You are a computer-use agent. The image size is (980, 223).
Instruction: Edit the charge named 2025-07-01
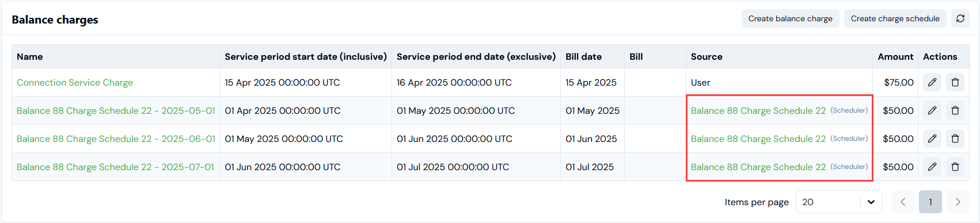click(932, 167)
